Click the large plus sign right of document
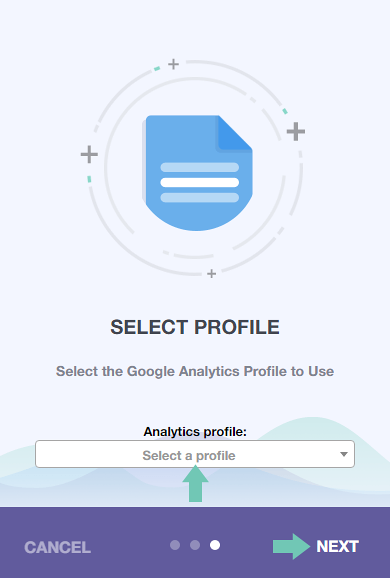The width and height of the screenshot is (390, 578). [x=296, y=132]
